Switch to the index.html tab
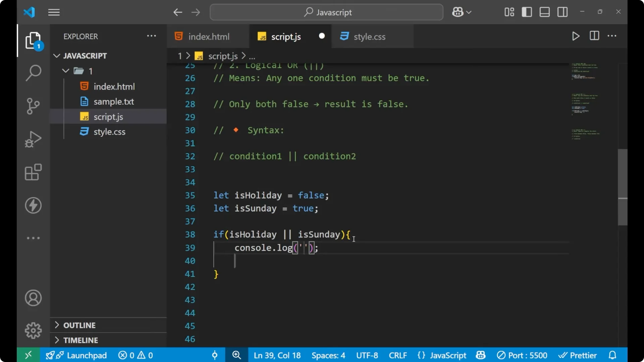The height and width of the screenshot is (362, 644). click(x=208, y=36)
